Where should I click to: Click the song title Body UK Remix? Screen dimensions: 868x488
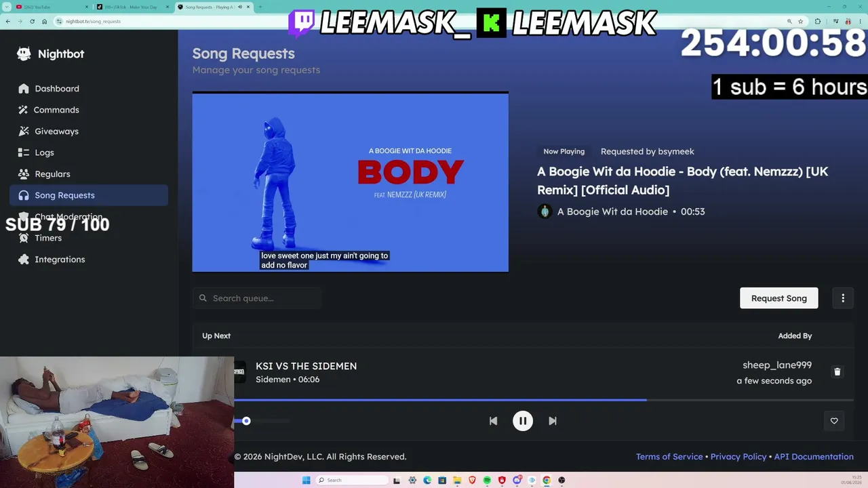[x=683, y=180]
